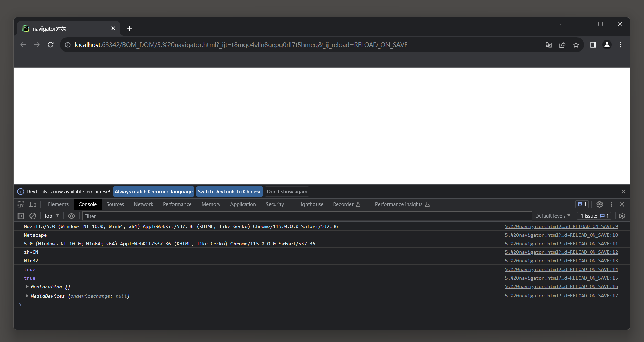Open source link RELOAD_ON_SAVE:10
This screenshot has width=644, height=342.
pyautogui.click(x=561, y=235)
